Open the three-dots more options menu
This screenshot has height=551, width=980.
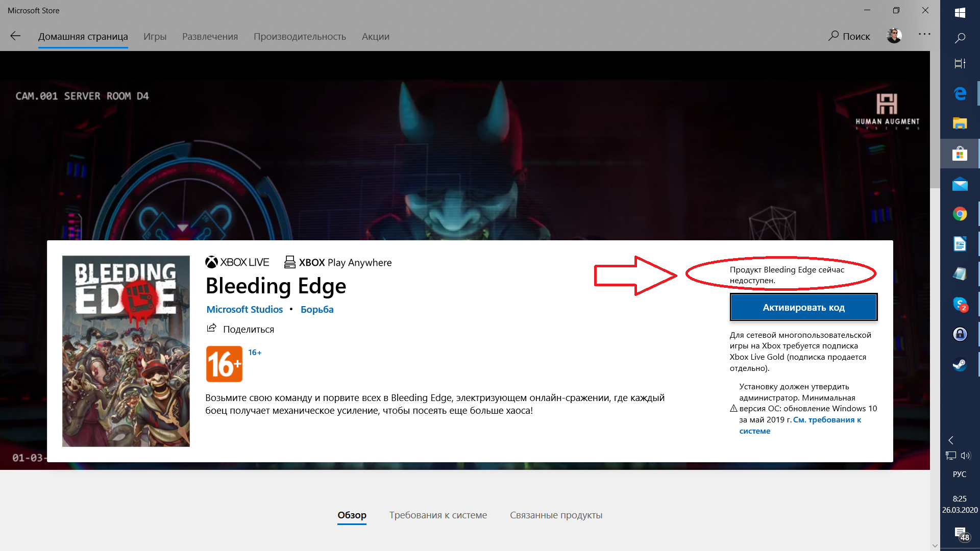(924, 34)
